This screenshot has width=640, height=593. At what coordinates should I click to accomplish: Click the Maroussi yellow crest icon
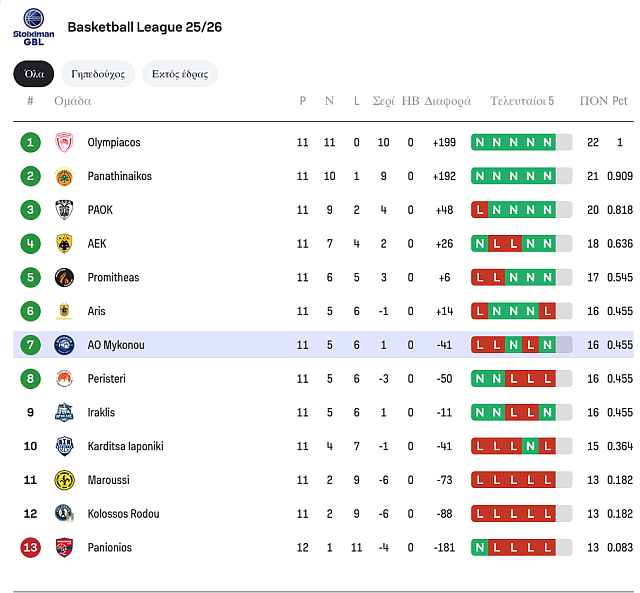(x=64, y=480)
